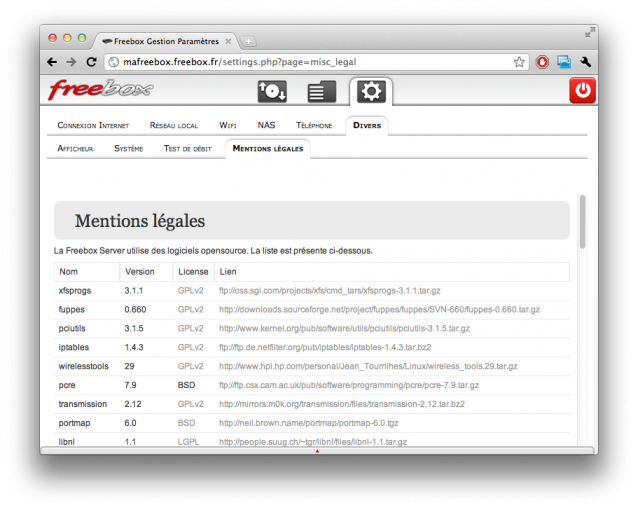638x510 pixels.
Task: Switch to the NAS tab
Action: pyautogui.click(x=267, y=125)
